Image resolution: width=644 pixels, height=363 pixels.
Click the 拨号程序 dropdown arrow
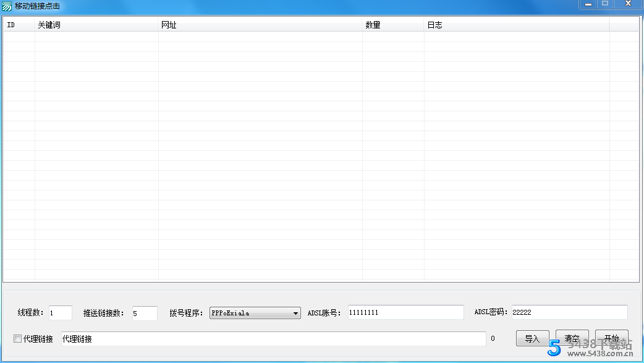pyautogui.click(x=295, y=312)
